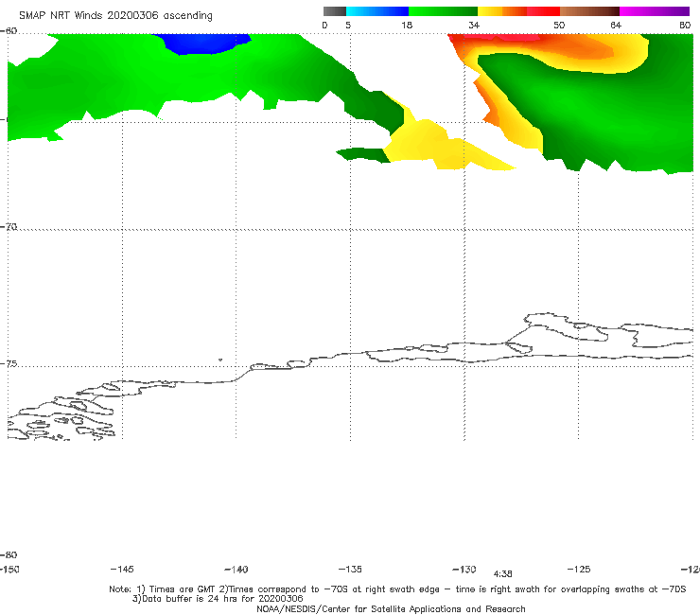The height and width of the screenshot is (615, 700).
Task: Click the color bar label '5'
Action: click(348, 25)
